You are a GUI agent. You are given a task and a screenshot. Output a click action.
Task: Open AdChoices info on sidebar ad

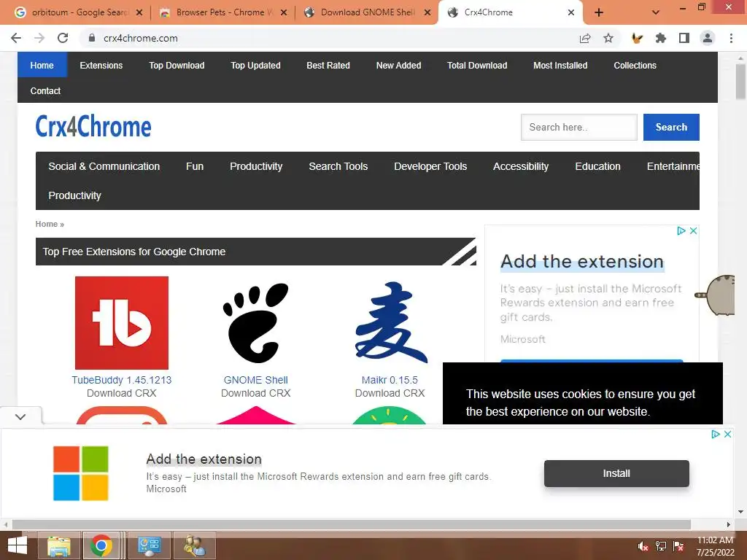click(x=681, y=230)
